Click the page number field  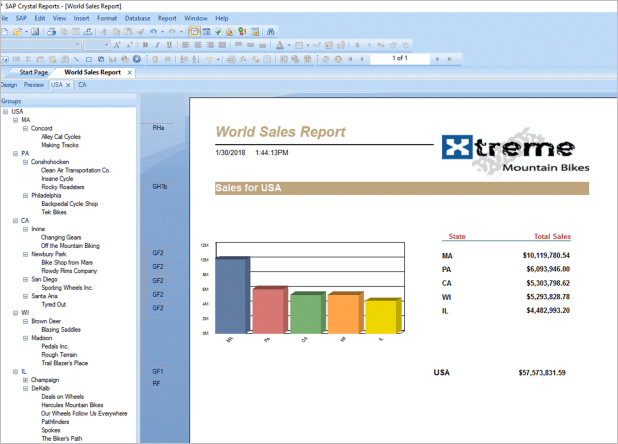click(x=400, y=59)
